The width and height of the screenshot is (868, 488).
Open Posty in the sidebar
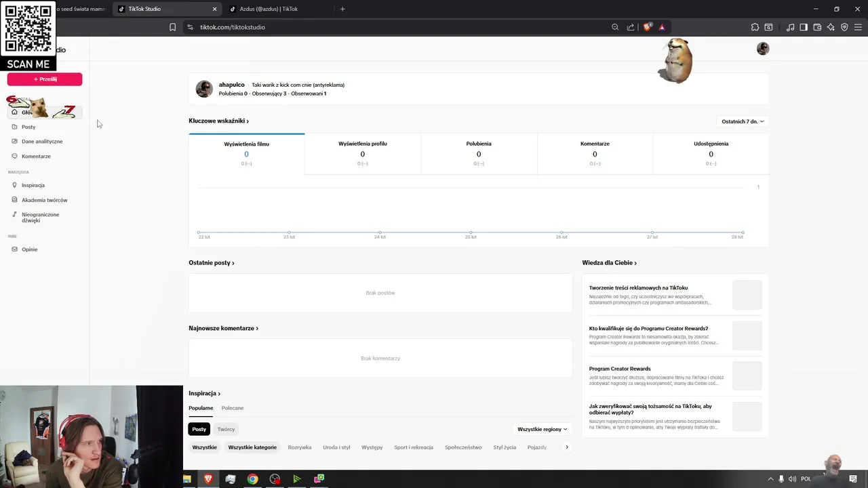coord(28,127)
